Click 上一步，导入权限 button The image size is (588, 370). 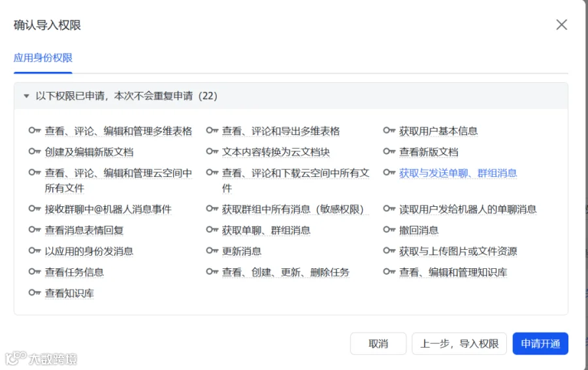459,343
